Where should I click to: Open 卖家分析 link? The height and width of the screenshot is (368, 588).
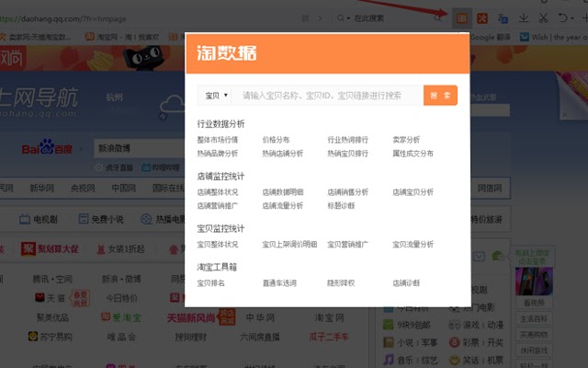click(x=406, y=140)
